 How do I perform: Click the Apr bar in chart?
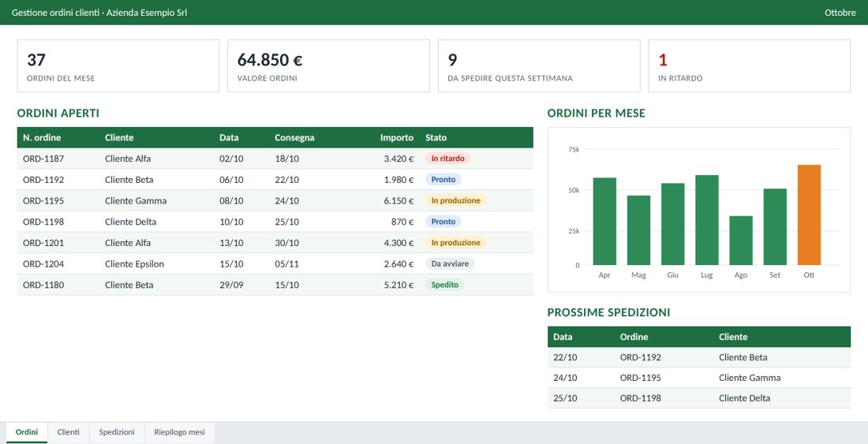click(604, 221)
